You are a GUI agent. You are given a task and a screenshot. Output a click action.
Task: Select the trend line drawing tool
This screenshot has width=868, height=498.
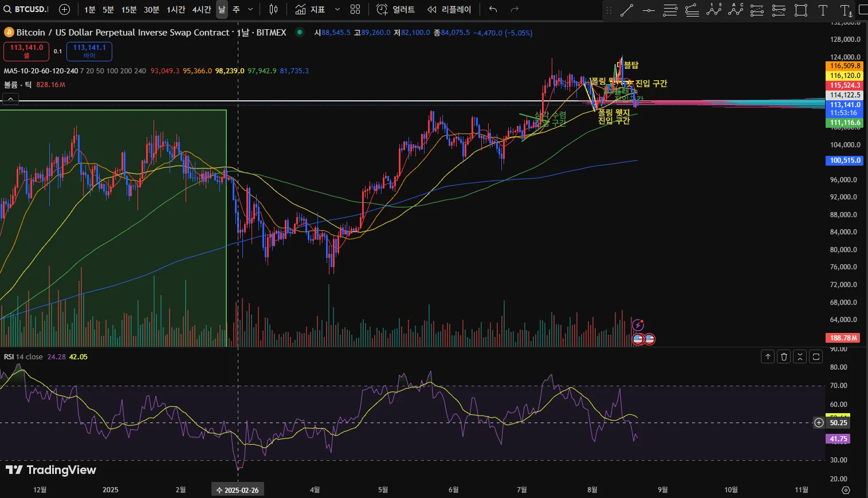point(627,10)
